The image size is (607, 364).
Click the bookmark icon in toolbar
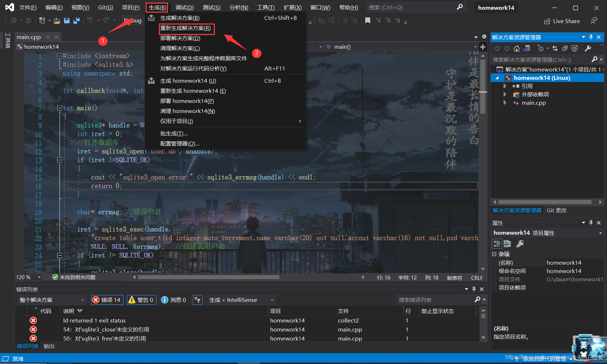368,21
